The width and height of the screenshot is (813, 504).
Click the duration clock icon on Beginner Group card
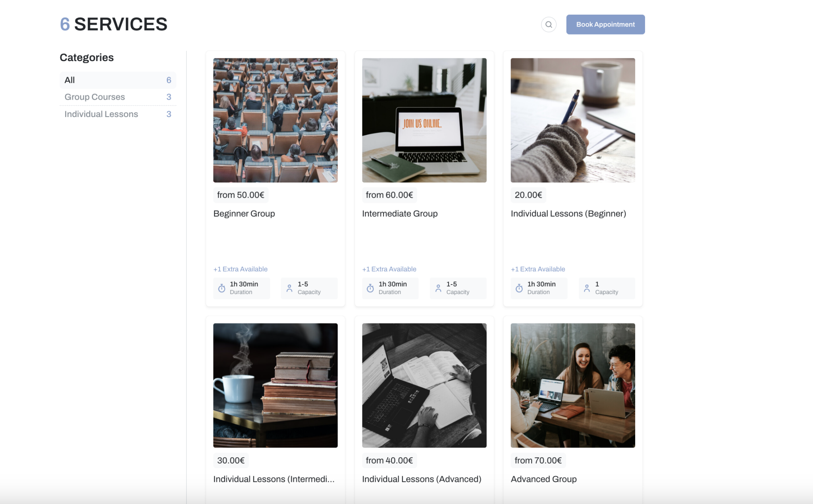(x=222, y=288)
